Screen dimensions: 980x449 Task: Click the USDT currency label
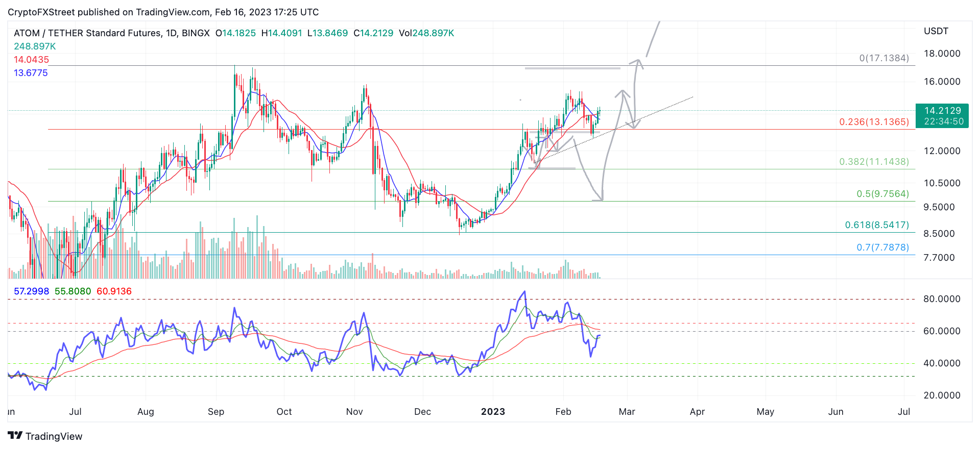tap(936, 31)
